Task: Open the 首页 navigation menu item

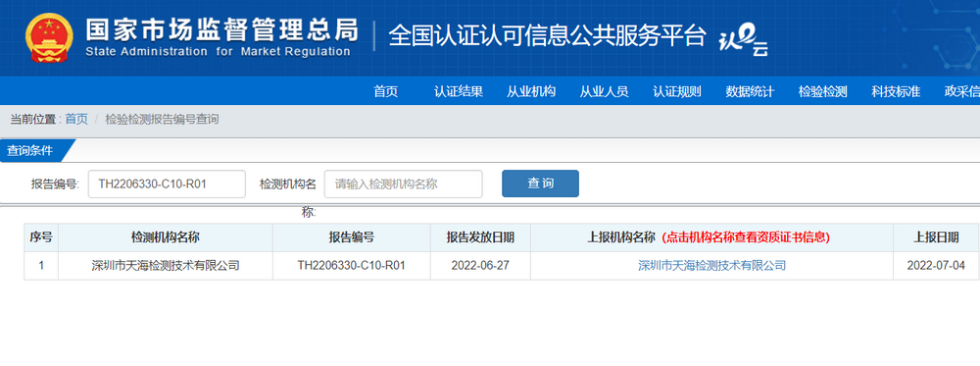Action: pos(385,92)
